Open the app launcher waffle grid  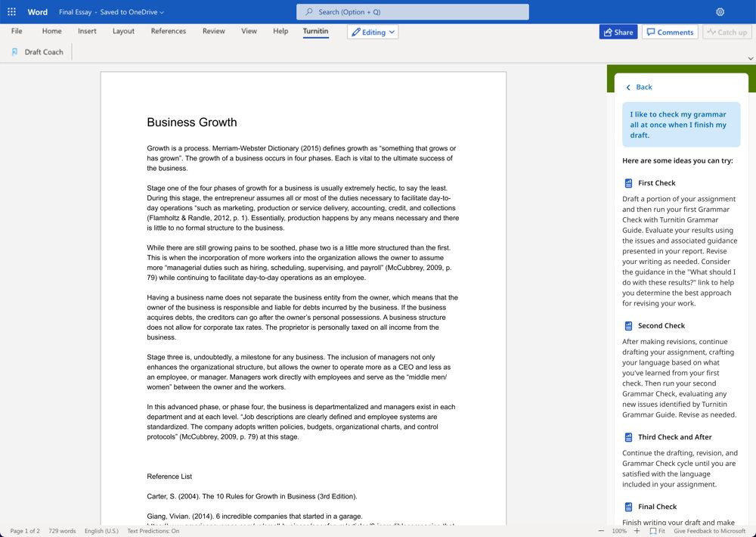[x=11, y=11]
